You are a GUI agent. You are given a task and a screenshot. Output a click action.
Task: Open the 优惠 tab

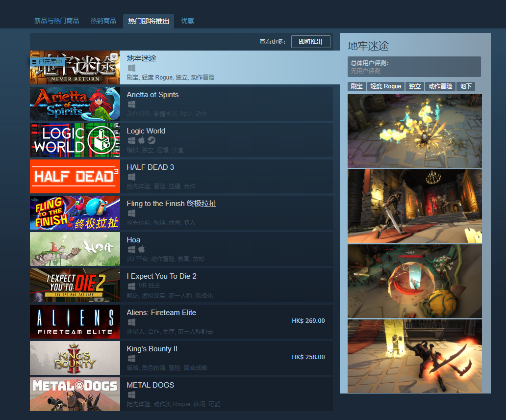pyautogui.click(x=187, y=21)
